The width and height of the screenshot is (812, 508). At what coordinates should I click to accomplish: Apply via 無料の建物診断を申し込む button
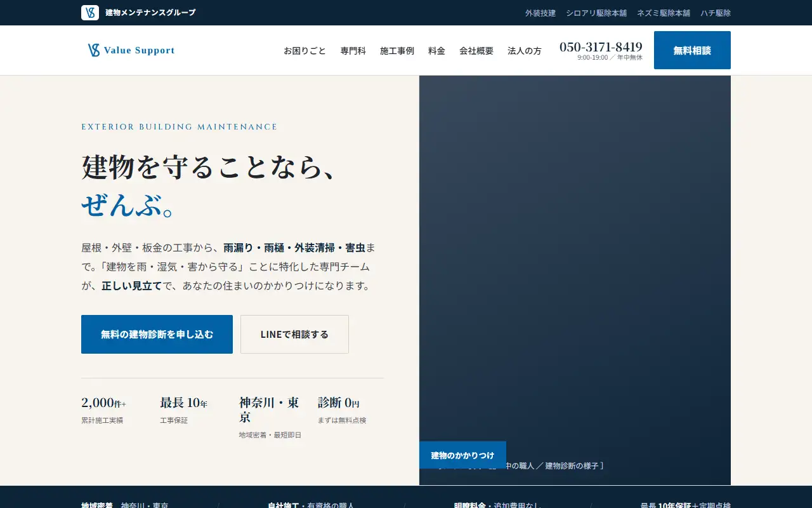(x=157, y=334)
